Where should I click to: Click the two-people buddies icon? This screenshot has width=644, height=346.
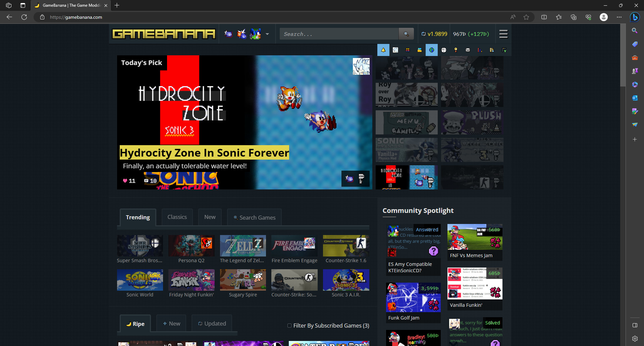coord(408,50)
